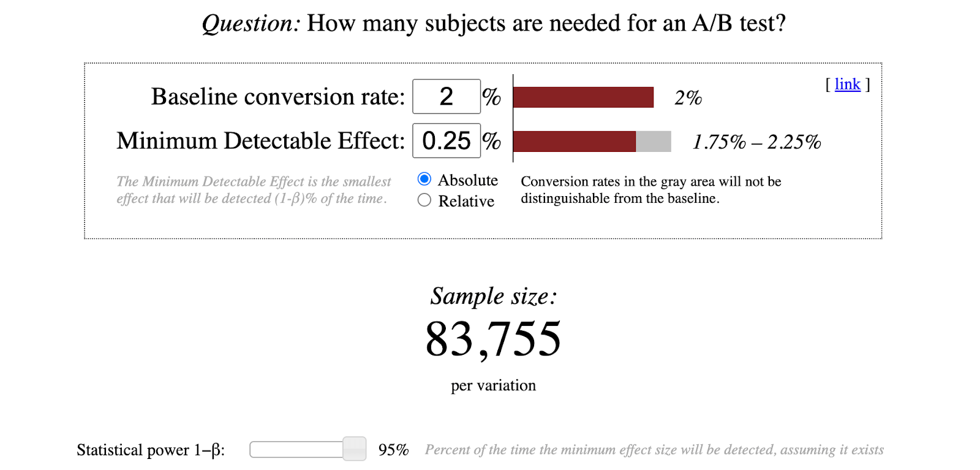Open the bracketed "link" hyperlink

(847, 84)
